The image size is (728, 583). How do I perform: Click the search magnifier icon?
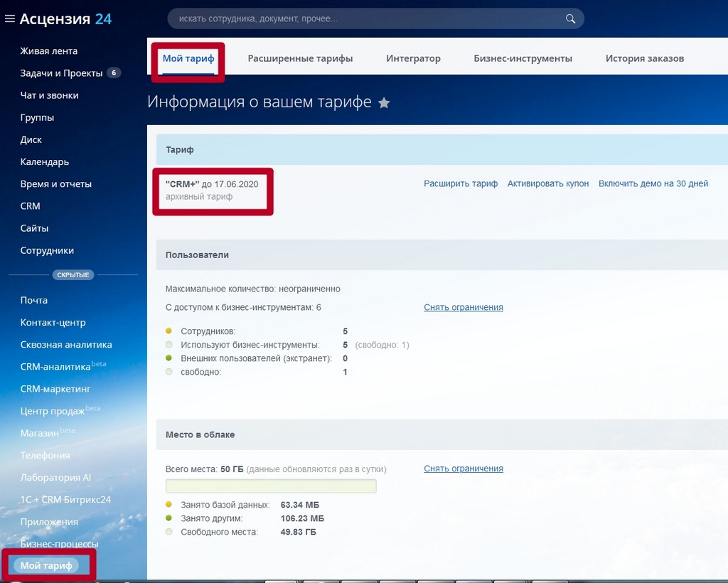tap(570, 19)
